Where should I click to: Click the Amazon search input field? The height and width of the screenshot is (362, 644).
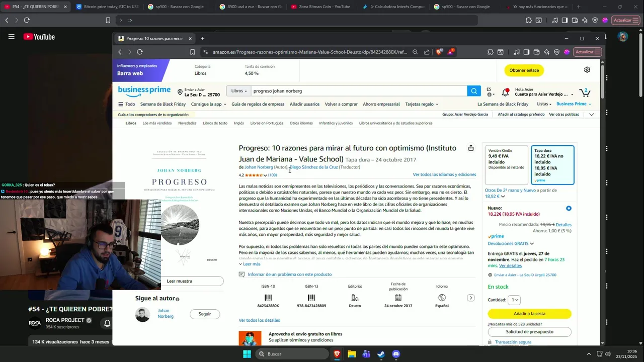359,91
